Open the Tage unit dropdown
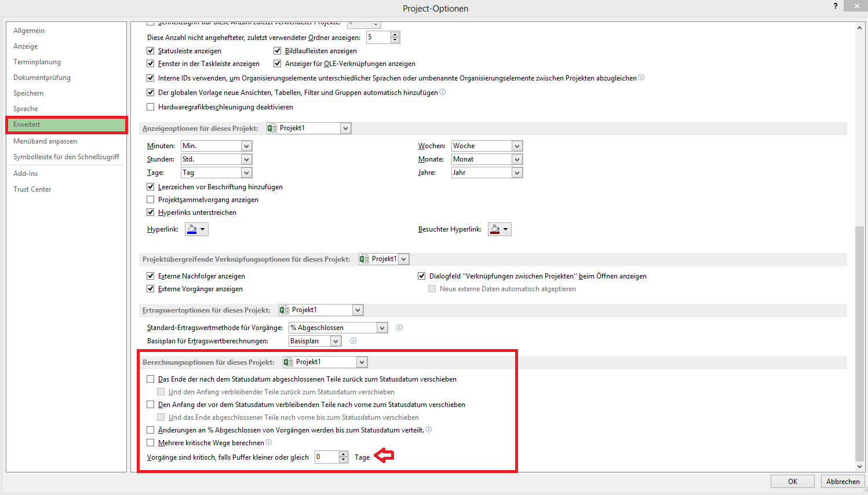The image size is (868, 495). [x=246, y=173]
